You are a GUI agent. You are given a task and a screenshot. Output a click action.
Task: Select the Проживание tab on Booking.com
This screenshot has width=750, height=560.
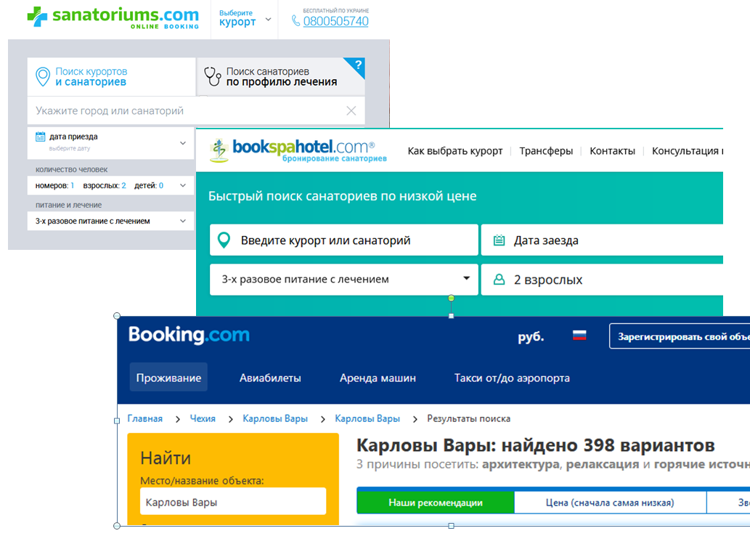[168, 378]
